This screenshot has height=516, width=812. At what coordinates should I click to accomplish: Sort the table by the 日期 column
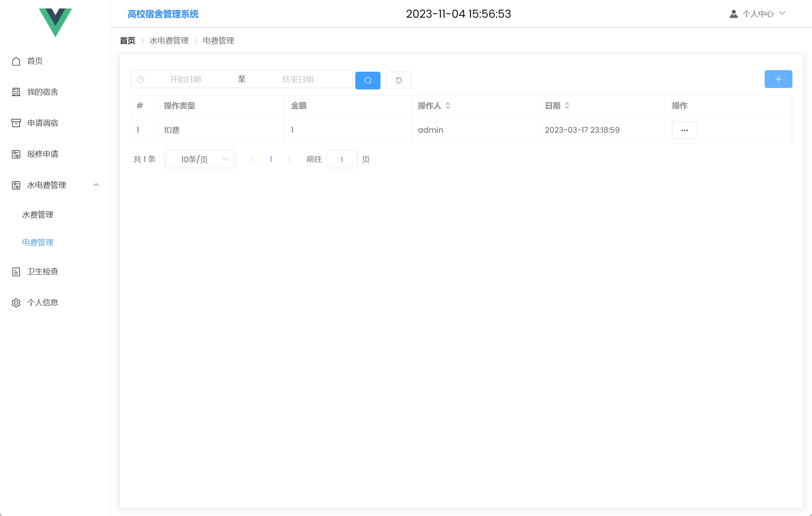click(567, 106)
